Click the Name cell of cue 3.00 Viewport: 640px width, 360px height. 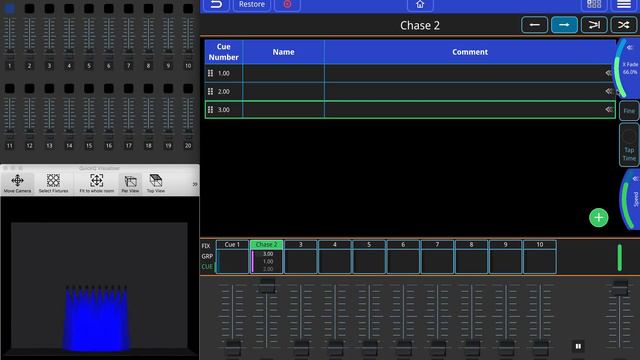284,109
